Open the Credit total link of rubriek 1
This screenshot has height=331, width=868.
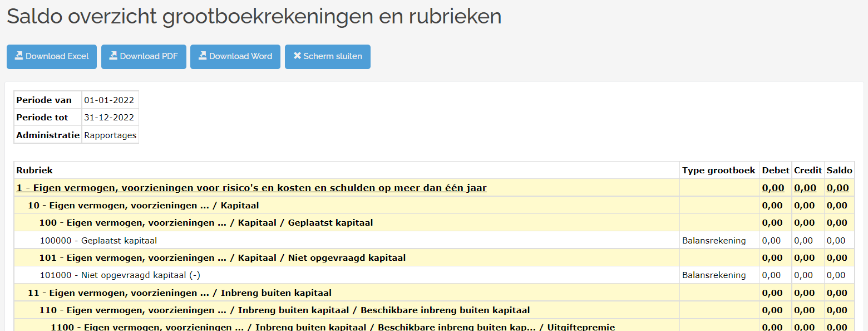click(x=806, y=188)
